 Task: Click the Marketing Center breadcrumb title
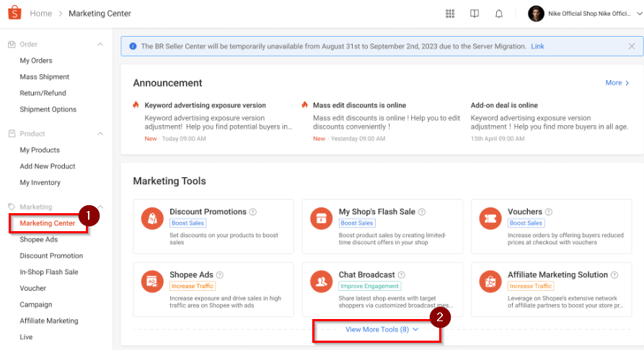tap(100, 14)
